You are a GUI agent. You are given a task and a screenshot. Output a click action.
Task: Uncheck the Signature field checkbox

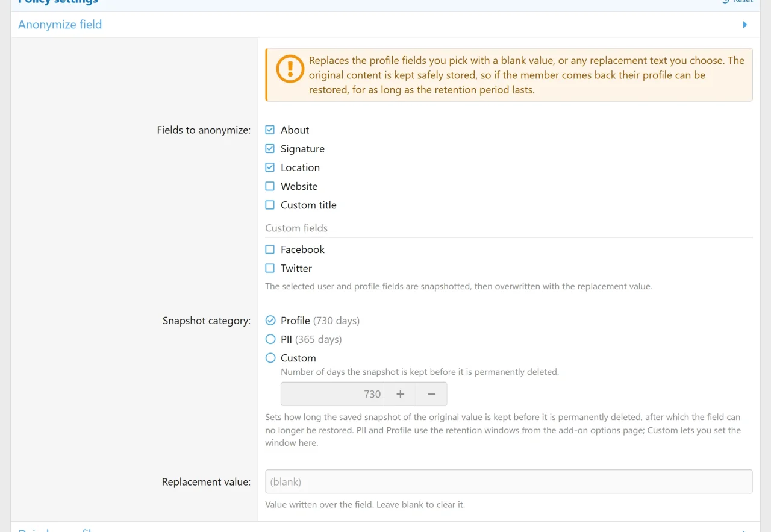coord(270,148)
